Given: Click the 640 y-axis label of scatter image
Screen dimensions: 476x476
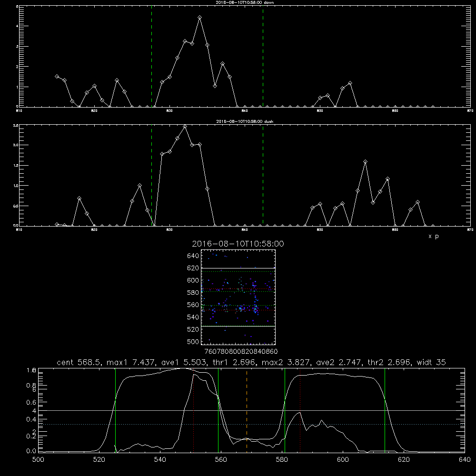Looking at the screenshot, I should click(193, 256).
